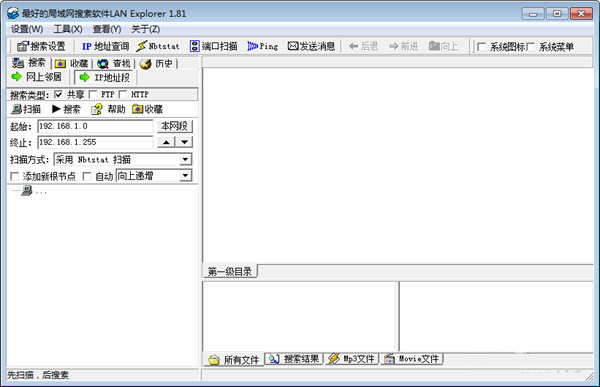Start 扫描 scan with computer icon
Screen dimensions: 600x387
26,109
